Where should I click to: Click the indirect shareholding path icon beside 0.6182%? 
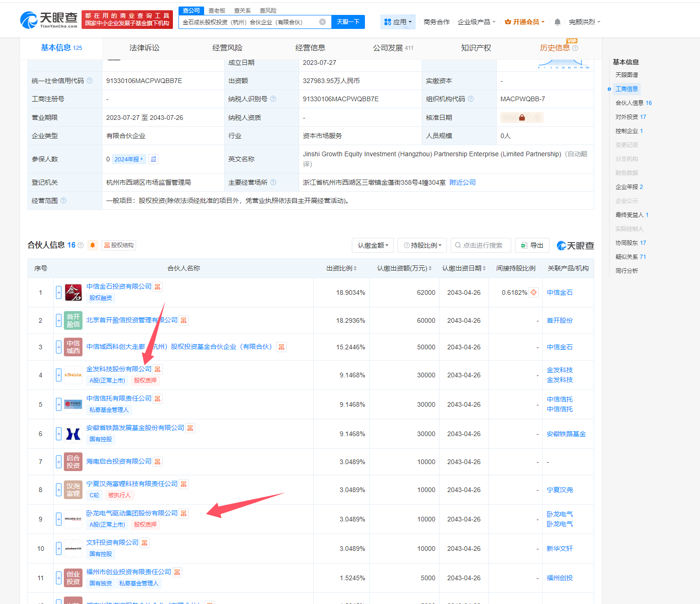tap(534, 292)
